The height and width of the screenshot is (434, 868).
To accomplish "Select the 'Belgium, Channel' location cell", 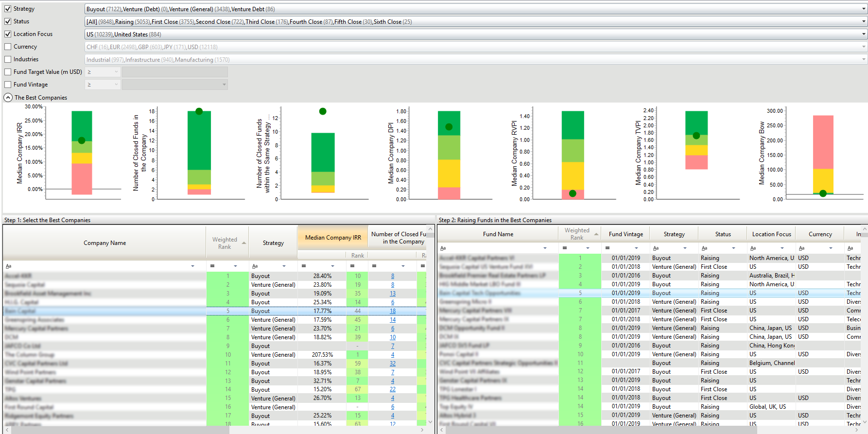I will click(x=772, y=363).
